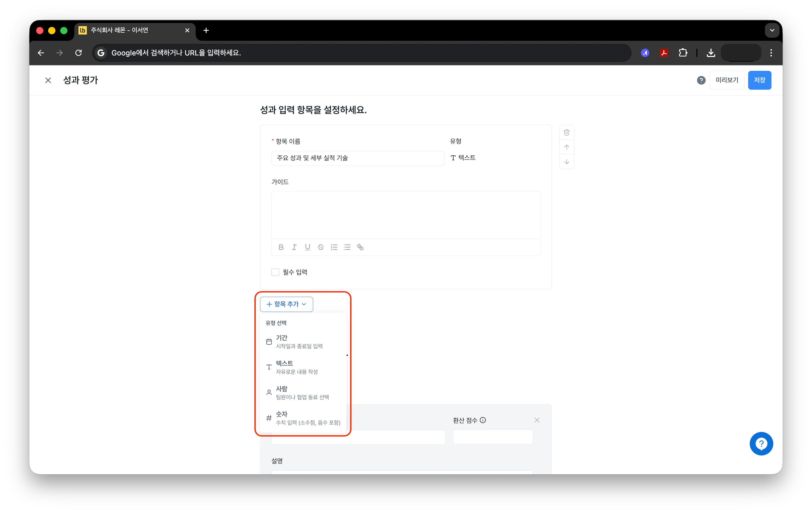Open a new browser tab
The width and height of the screenshot is (812, 513).
pyautogui.click(x=206, y=30)
